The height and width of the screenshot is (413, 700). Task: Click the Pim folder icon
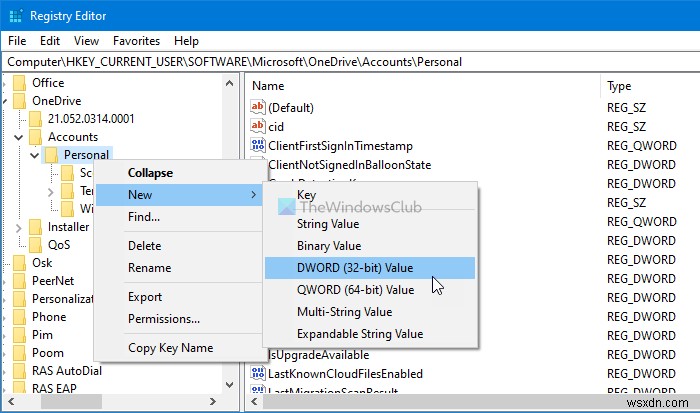20,335
